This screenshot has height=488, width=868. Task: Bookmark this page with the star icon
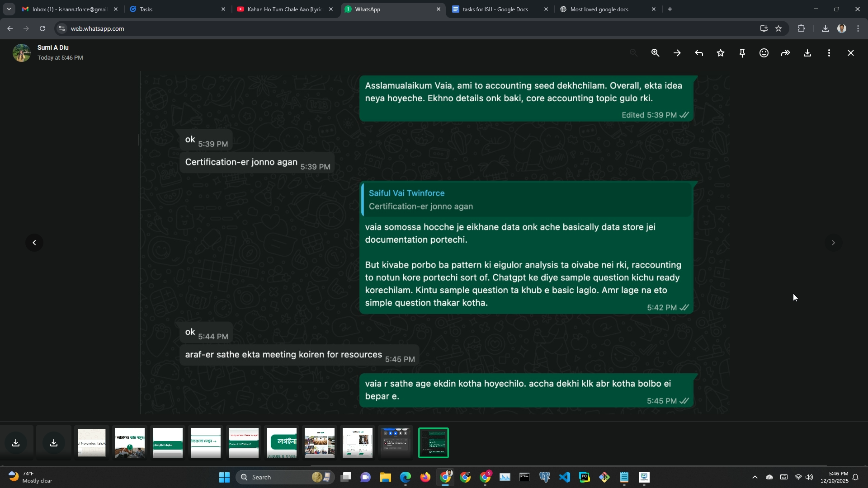[778, 28]
